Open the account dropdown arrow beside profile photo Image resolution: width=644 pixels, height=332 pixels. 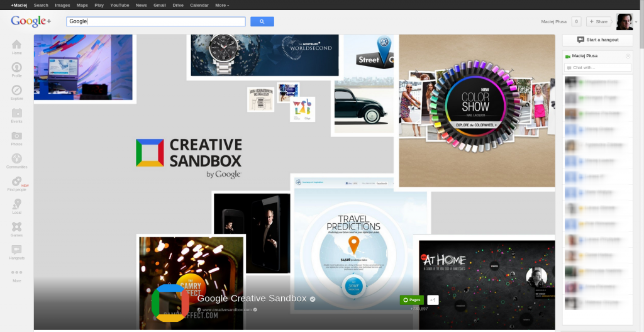pos(636,22)
